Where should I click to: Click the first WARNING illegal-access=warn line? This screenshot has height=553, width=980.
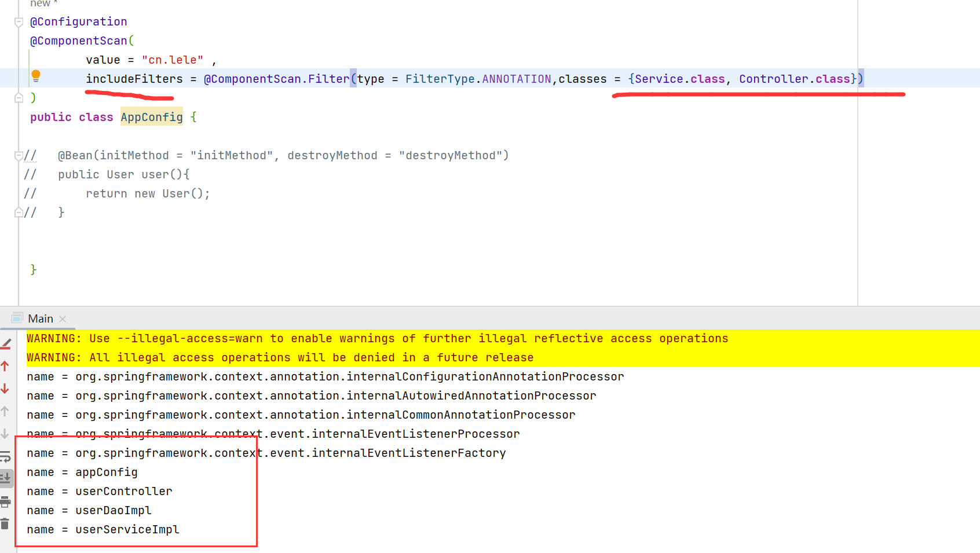coord(378,338)
